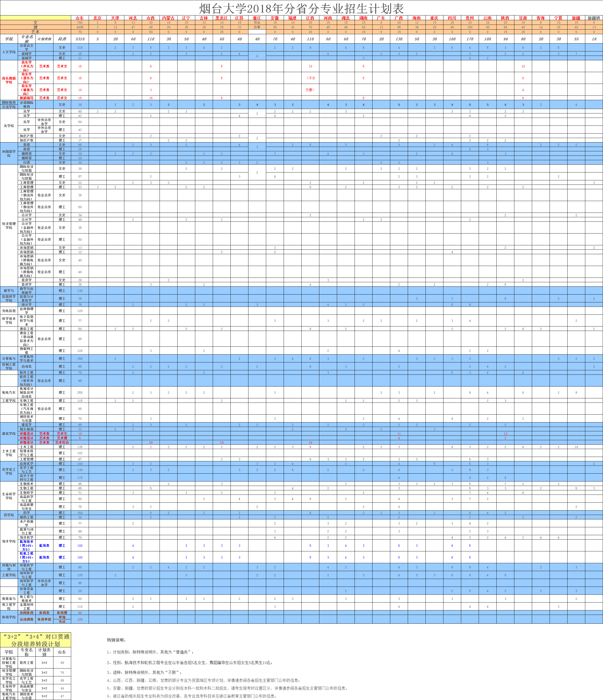This screenshot has width=603, height=700.
Task: Select the 吉林 column header
Action: [204, 18]
